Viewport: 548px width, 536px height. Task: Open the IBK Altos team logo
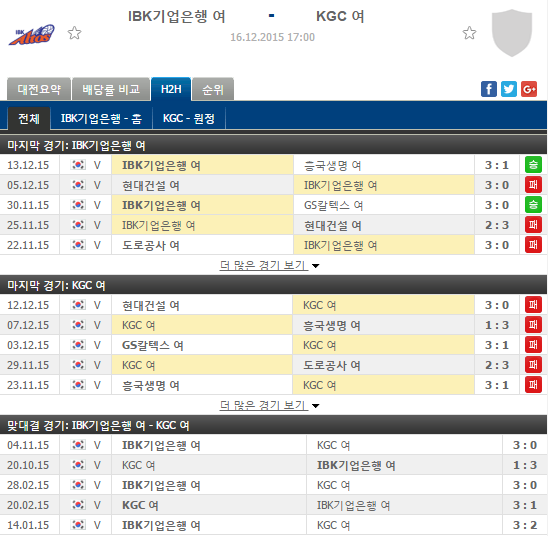(x=32, y=35)
